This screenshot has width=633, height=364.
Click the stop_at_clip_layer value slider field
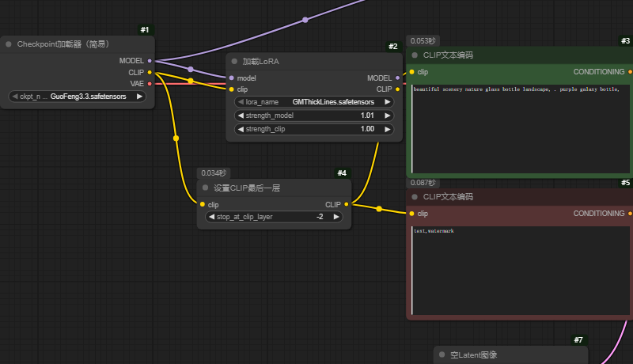pyautogui.click(x=274, y=216)
